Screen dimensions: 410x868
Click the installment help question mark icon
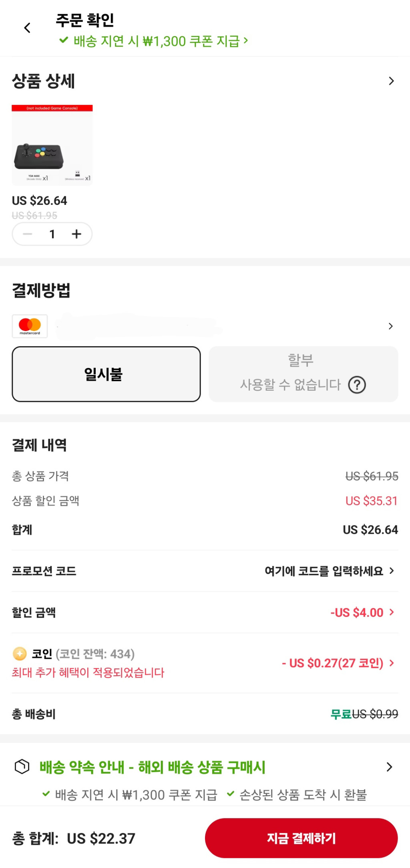pyautogui.click(x=357, y=385)
